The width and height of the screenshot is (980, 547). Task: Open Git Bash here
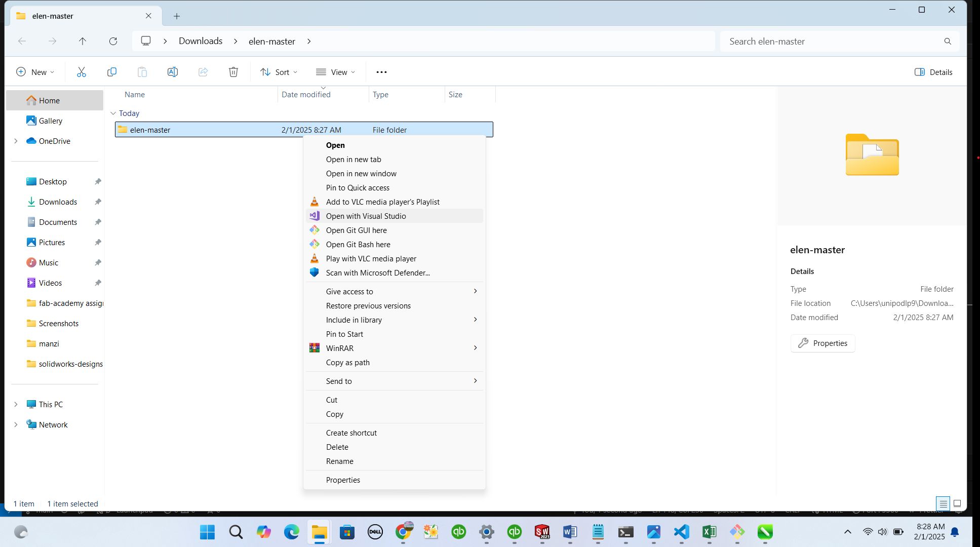tap(358, 244)
